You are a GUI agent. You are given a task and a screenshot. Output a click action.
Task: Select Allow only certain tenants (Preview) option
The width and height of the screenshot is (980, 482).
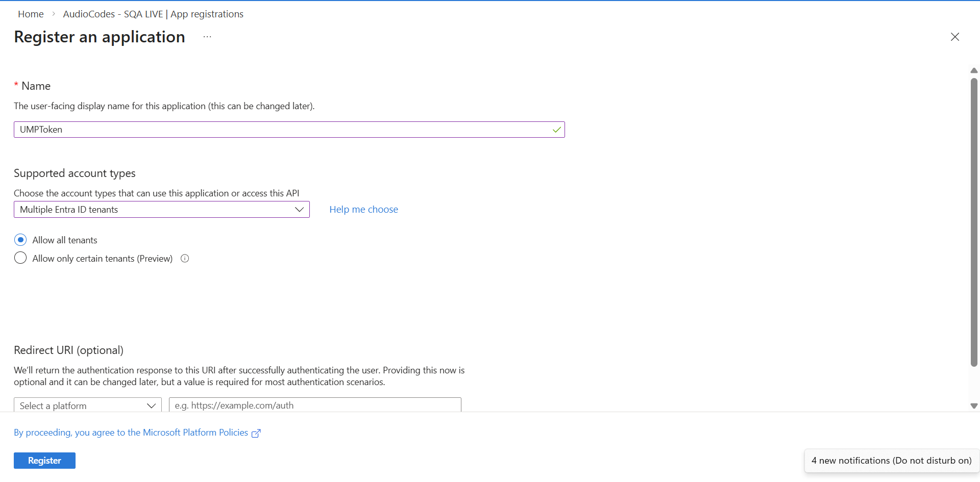[20, 258]
